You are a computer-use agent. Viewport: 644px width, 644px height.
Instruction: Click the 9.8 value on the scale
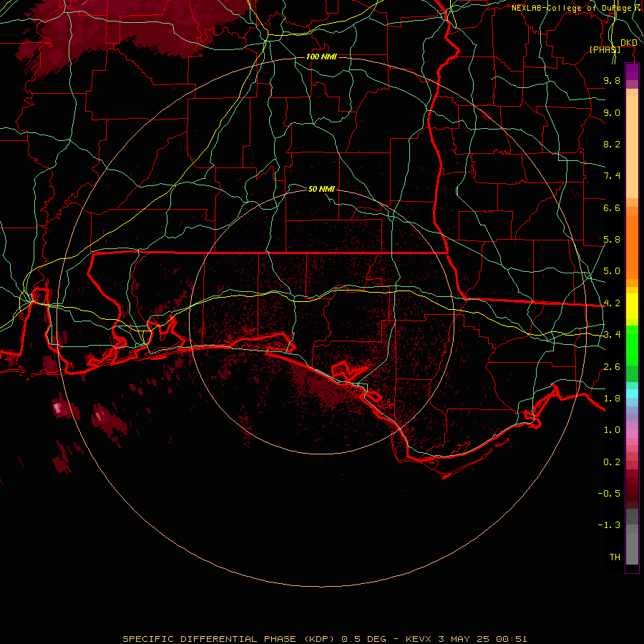coord(612,80)
